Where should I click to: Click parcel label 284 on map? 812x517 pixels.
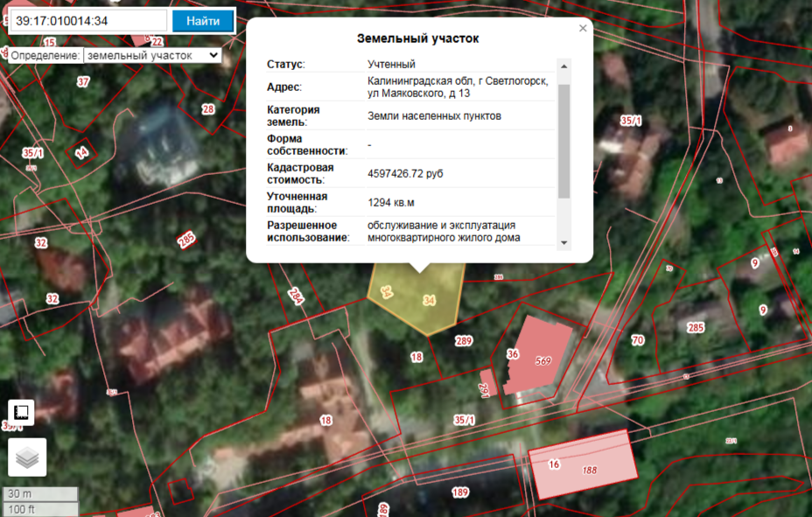pos(296,296)
